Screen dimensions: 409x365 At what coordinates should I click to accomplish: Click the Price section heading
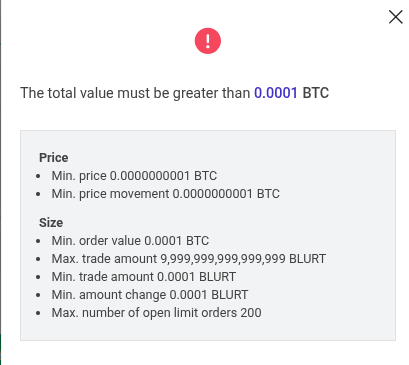54,158
